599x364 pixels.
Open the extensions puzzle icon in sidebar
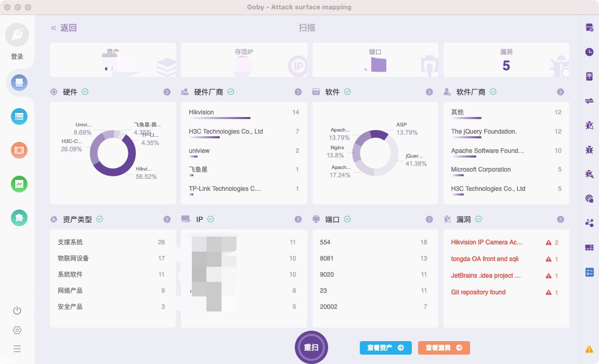pos(19,218)
